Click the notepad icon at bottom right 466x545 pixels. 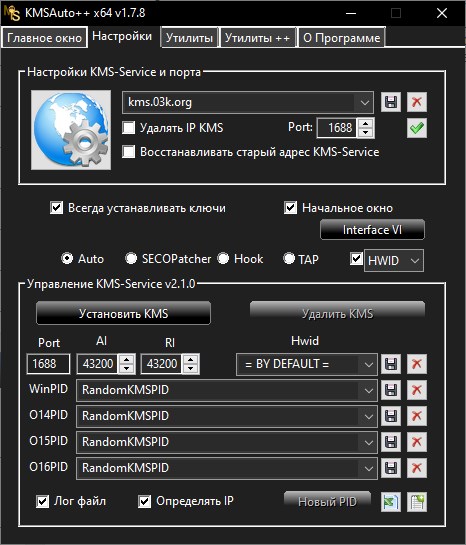coord(417,502)
